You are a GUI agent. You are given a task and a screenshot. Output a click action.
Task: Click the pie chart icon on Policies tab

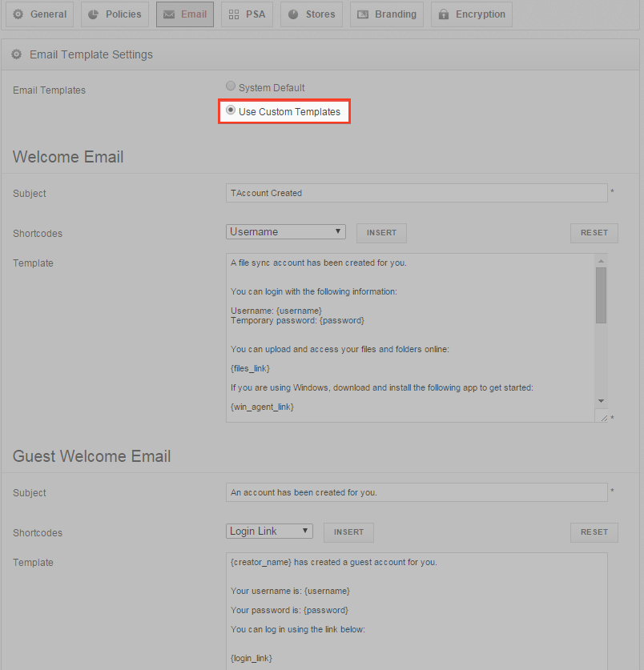click(93, 14)
